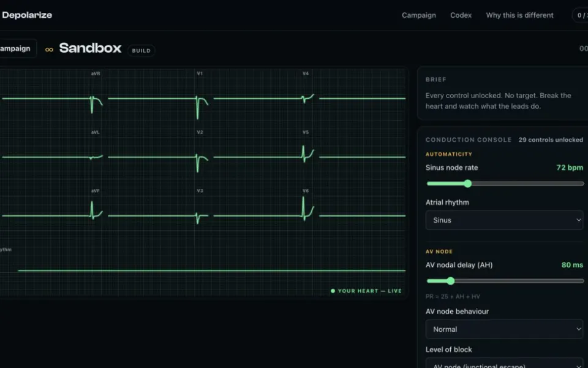Image resolution: width=588 pixels, height=368 pixels.
Task: Click the back to Campaign button
Action: point(17,48)
